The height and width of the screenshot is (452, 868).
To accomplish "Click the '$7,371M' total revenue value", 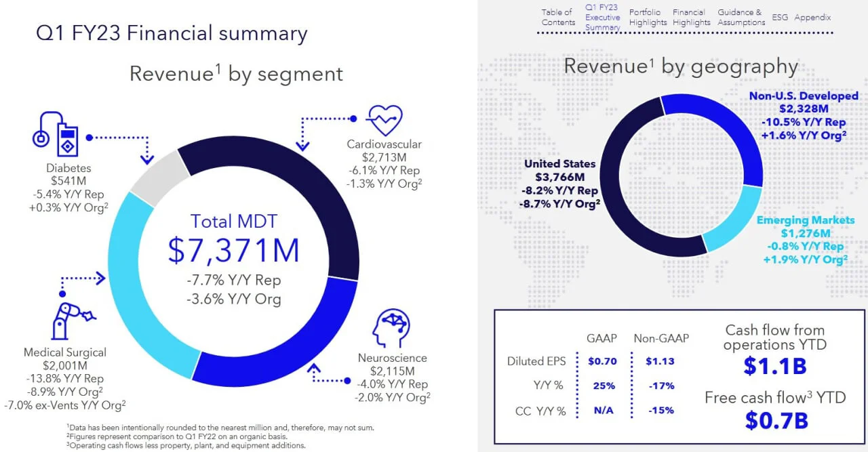I will 233,251.
